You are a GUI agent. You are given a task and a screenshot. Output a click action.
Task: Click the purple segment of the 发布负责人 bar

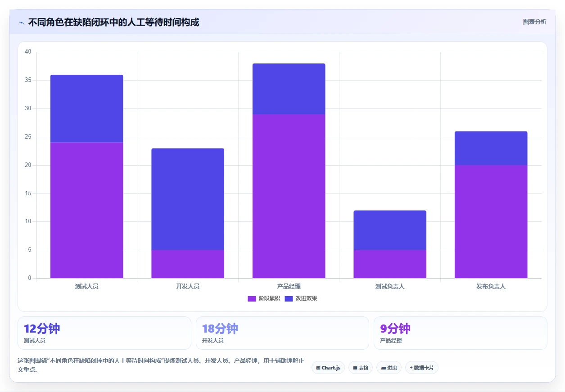(x=491, y=221)
